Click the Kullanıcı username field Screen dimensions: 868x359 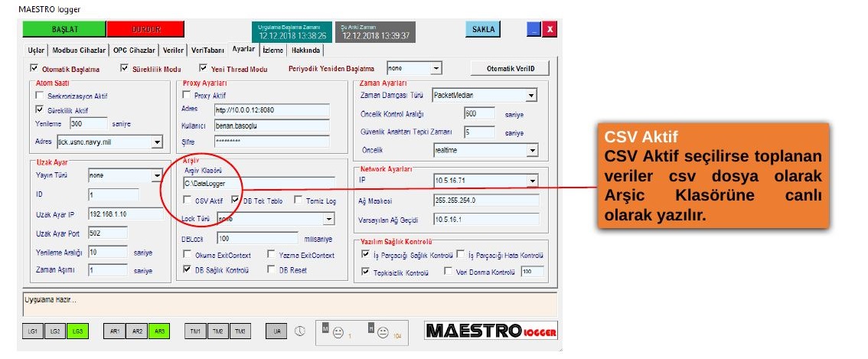click(x=272, y=126)
